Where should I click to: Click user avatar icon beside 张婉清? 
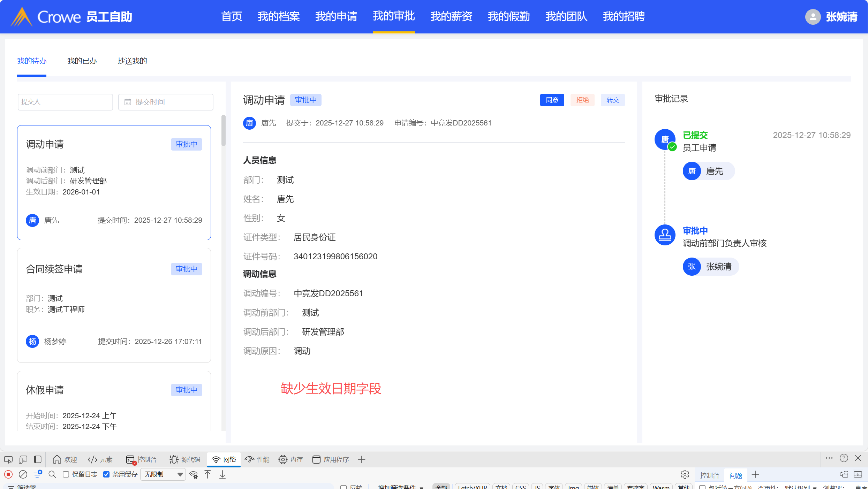point(813,17)
